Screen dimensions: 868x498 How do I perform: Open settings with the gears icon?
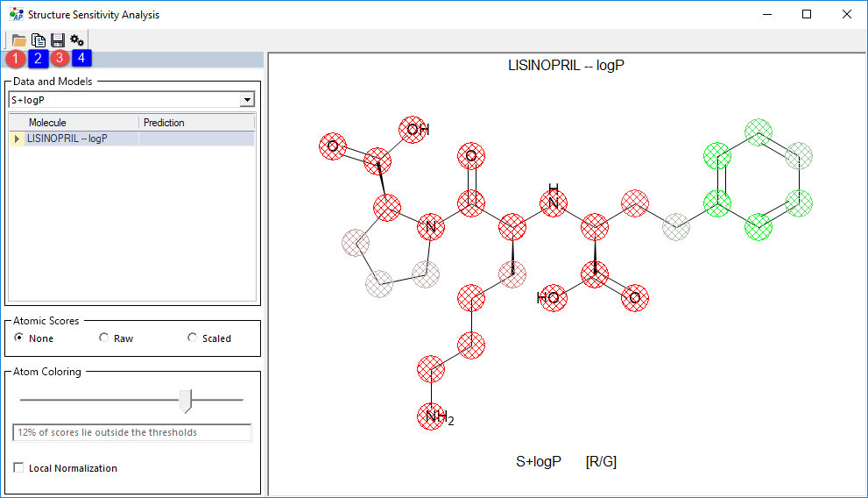(77, 40)
